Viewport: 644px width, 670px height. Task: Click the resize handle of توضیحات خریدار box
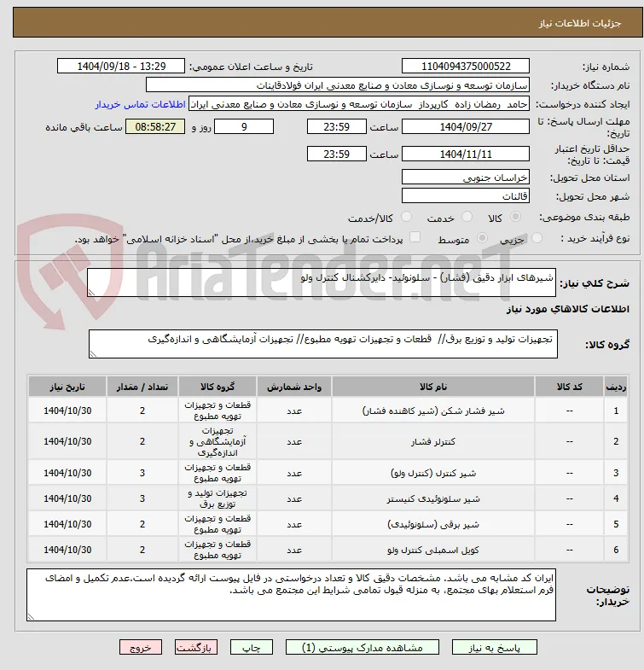coord(31,616)
